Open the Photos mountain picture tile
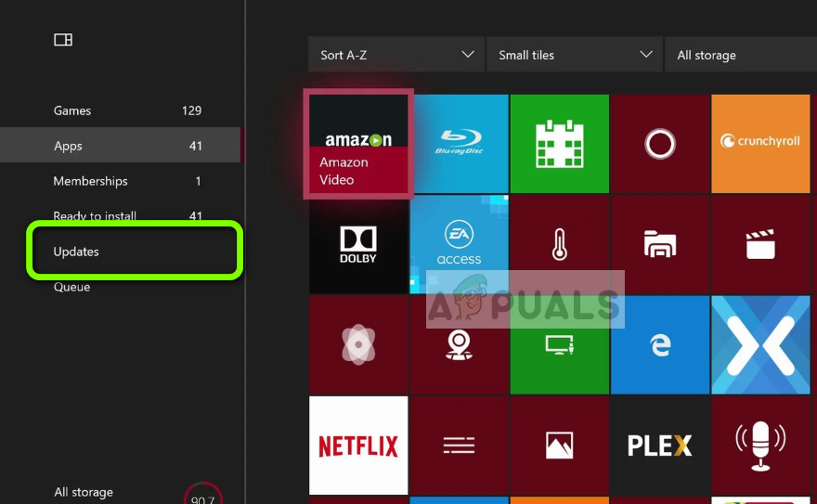The height and width of the screenshot is (504, 817). pos(560,446)
